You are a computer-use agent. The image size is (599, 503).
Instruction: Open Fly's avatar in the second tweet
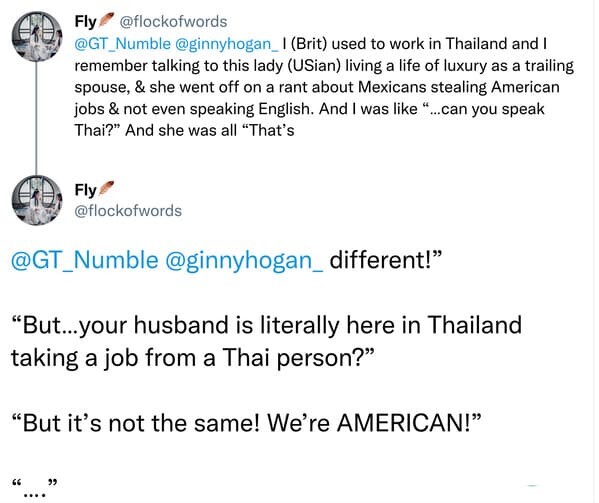pos(37,200)
